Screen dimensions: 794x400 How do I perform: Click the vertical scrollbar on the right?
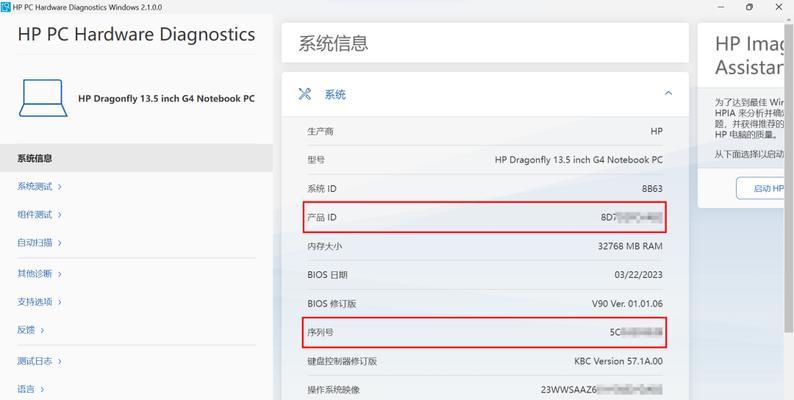tap(789, 177)
